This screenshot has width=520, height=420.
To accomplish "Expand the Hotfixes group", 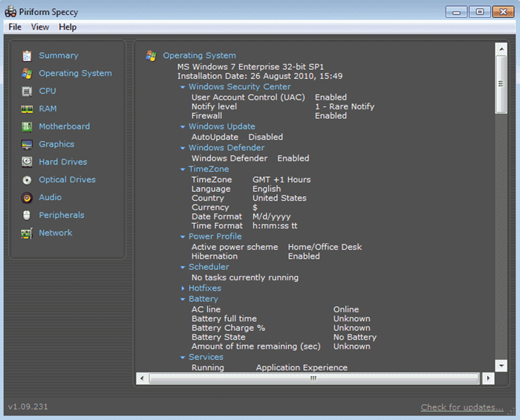I will [183, 288].
